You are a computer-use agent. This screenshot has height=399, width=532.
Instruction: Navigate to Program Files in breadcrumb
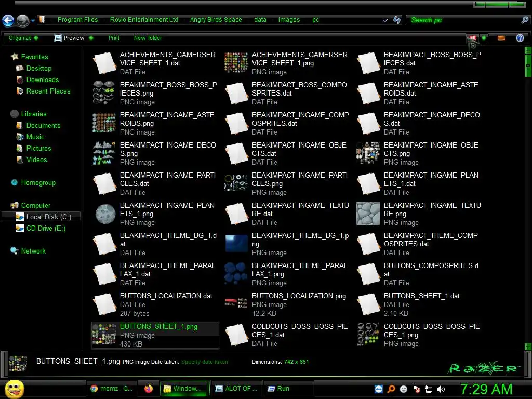click(77, 20)
